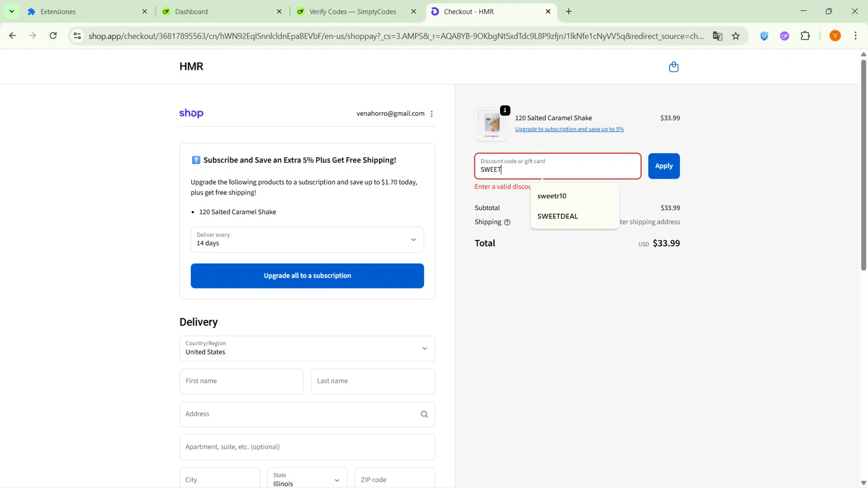Bookmark this page with the star icon
Viewport: 868px width, 488px height.
click(736, 36)
